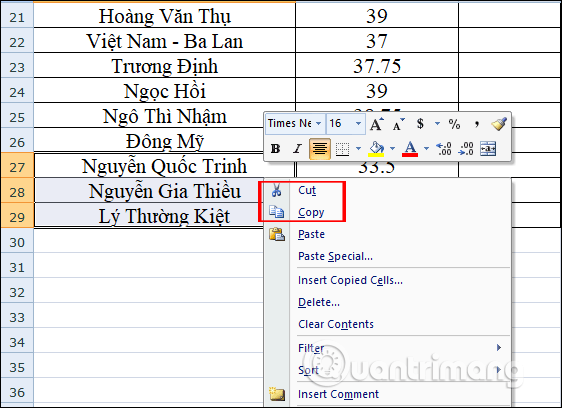Screen dimensions: 562x408
Task: Expand the Filter submenu arrow
Action: (x=499, y=347)
